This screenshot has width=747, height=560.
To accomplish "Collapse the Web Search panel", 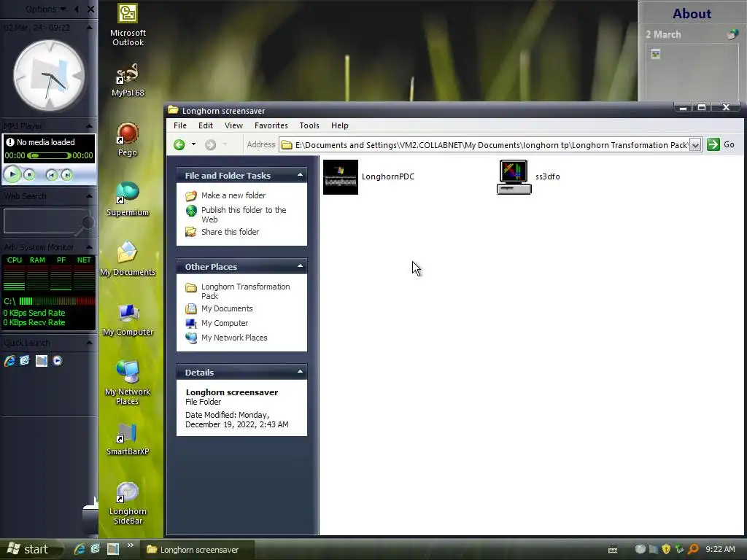I will point(89,195).
